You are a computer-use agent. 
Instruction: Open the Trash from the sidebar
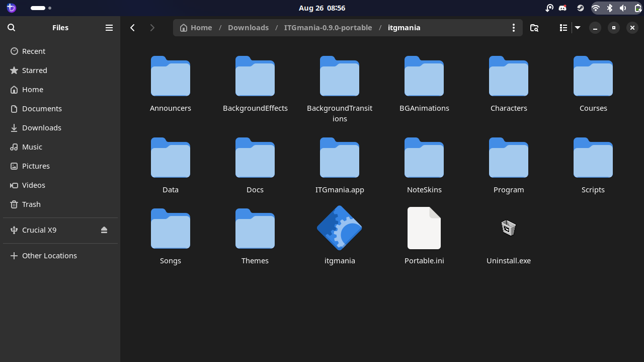point(31,204)
